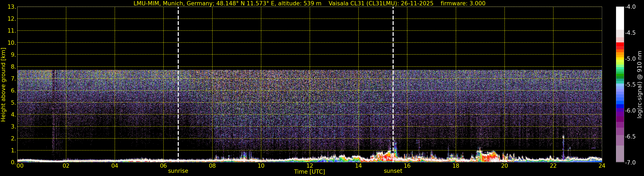Select the time axis tick label '06'
The image size is (644, 176).
[x=163, y=166]
